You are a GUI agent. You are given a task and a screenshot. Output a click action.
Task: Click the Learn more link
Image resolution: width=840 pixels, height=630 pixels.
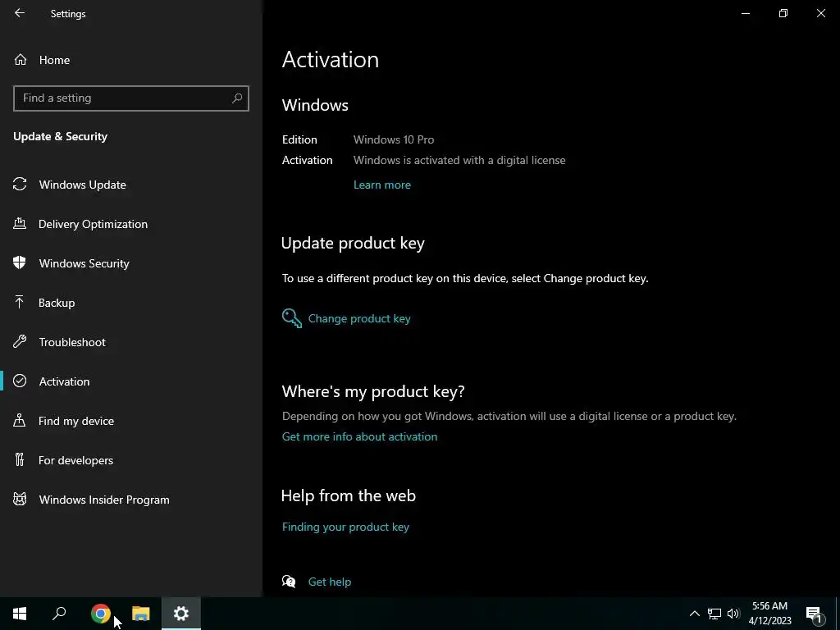[x=382, y=185]
